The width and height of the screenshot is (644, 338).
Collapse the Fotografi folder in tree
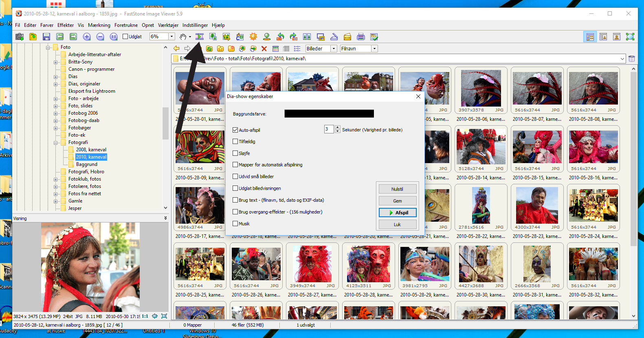click(x=56, y=143)
